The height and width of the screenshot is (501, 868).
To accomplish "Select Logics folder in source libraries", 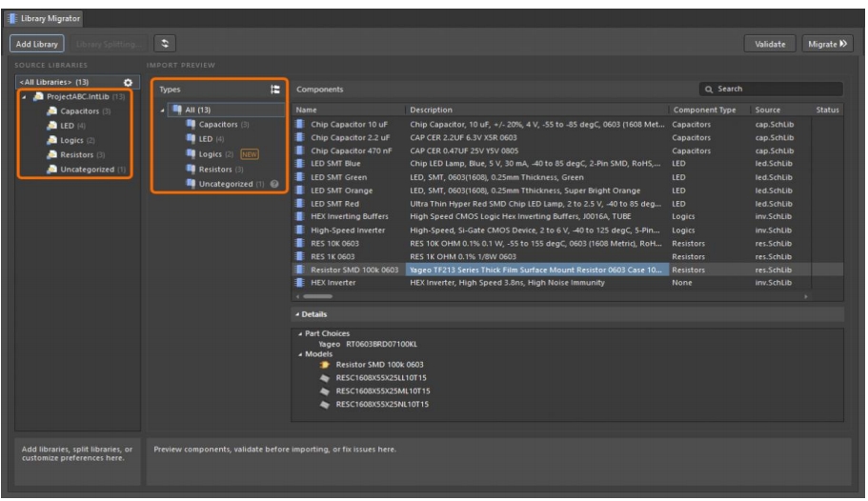I will 71,140.
